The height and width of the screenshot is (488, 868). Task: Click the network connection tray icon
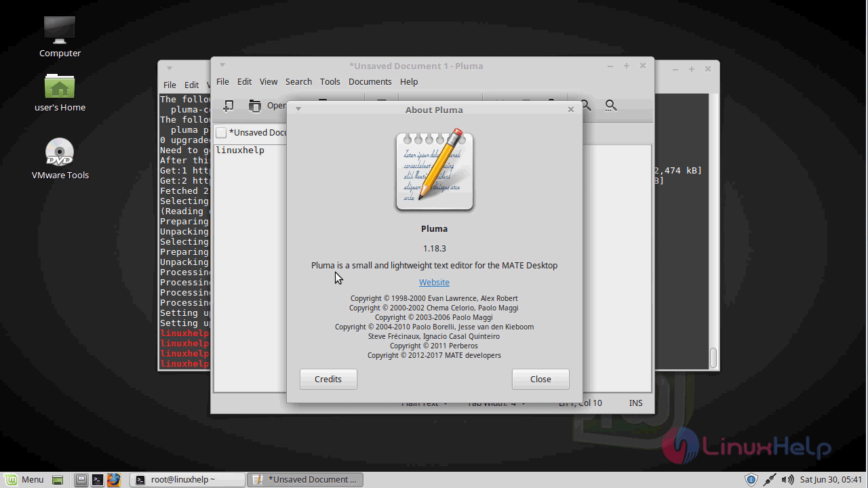pyautogui.click(x=769, y=480)
